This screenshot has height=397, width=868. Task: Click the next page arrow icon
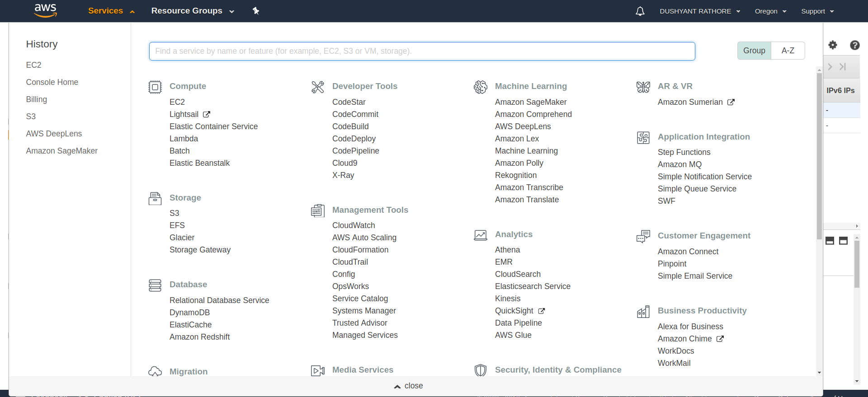830,67
